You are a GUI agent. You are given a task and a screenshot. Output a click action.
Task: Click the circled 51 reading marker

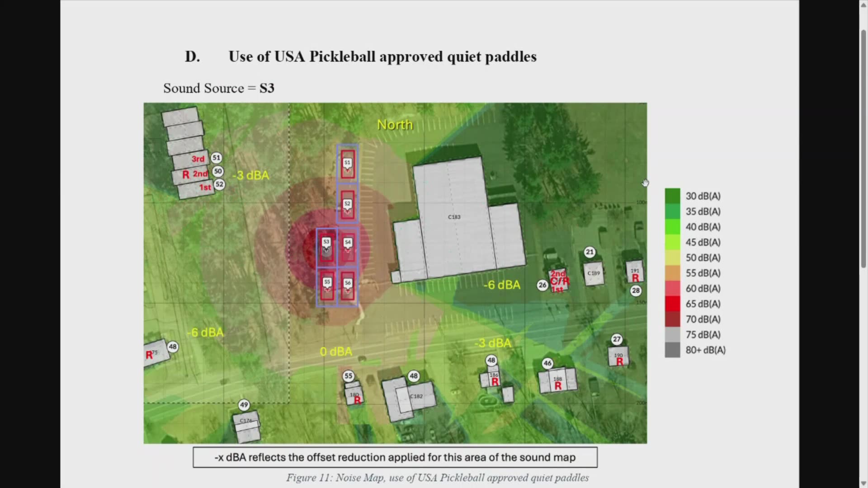tap(216, 158)
